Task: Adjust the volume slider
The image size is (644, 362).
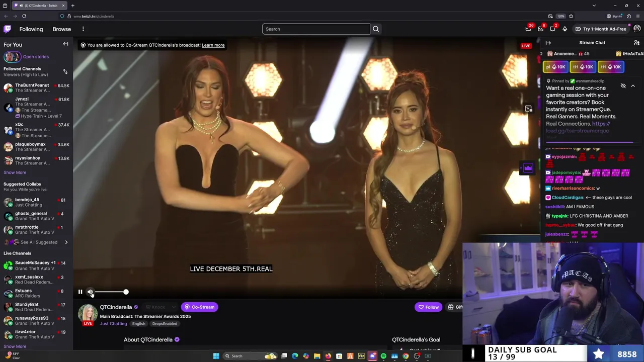Action: (111, 292)
